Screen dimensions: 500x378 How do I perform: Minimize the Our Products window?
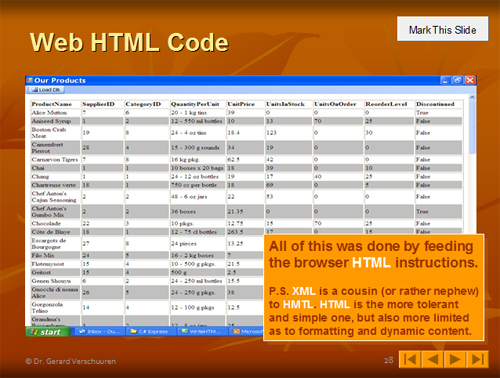pyautogui.click(x=445, y=80)
